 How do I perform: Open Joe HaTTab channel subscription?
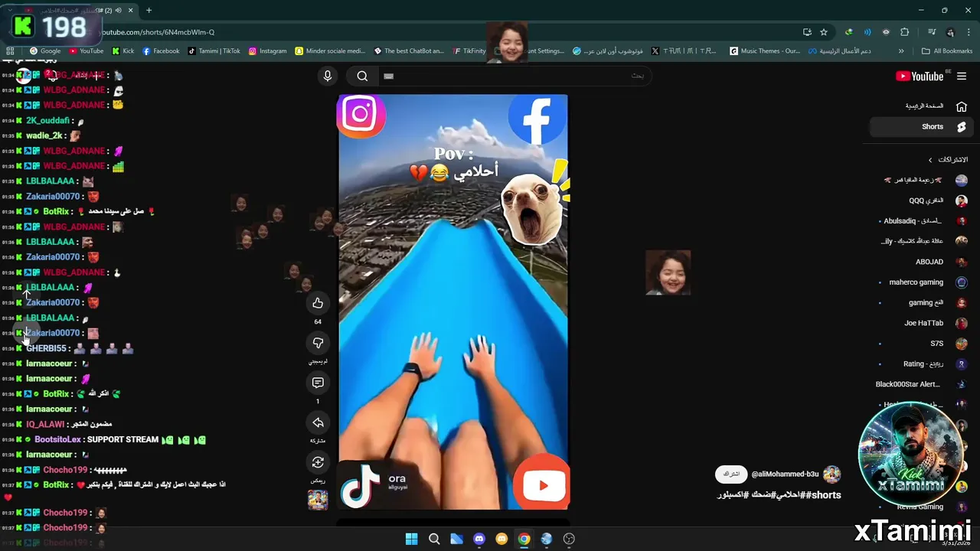coord(922,323)
